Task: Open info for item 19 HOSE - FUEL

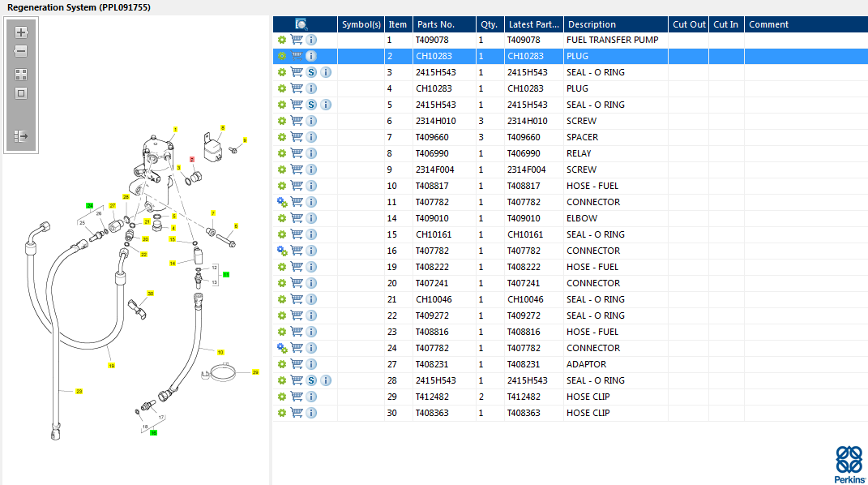Action: 311,267
